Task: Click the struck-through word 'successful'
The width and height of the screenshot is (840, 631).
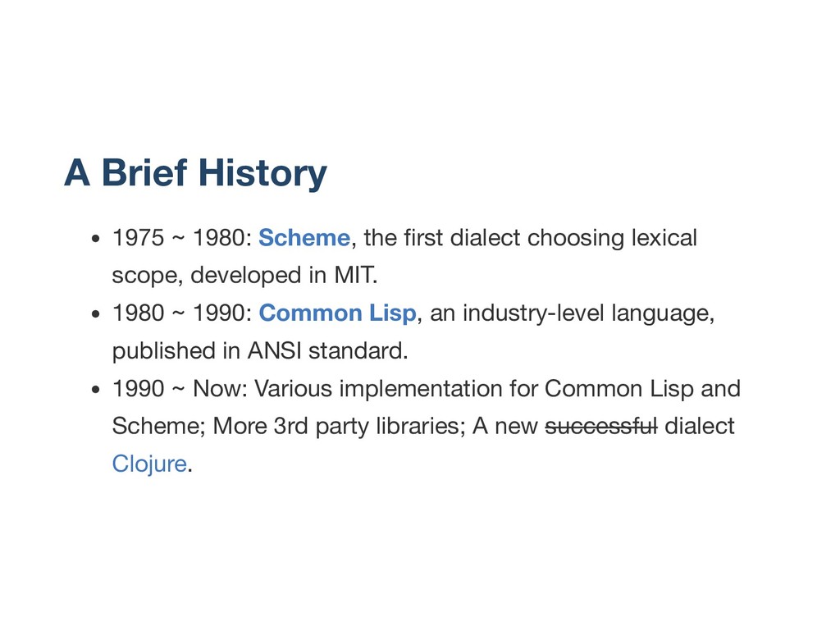Action: (x=602, y=427)
